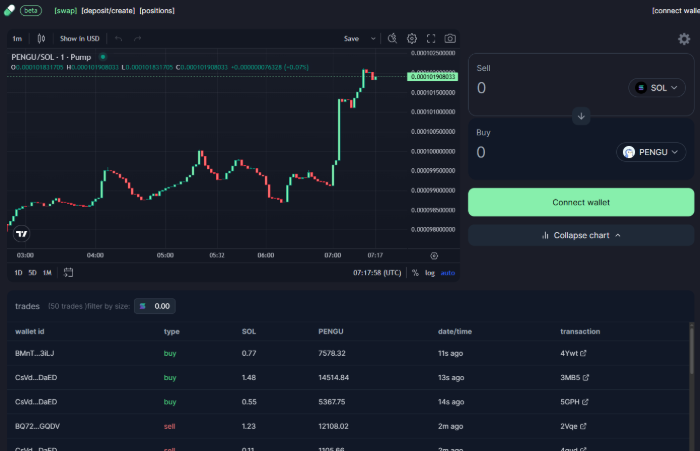Viewport: 700px width, 451px height.
Task: Click the 11s ago timestamp
Action: [450, 353]
